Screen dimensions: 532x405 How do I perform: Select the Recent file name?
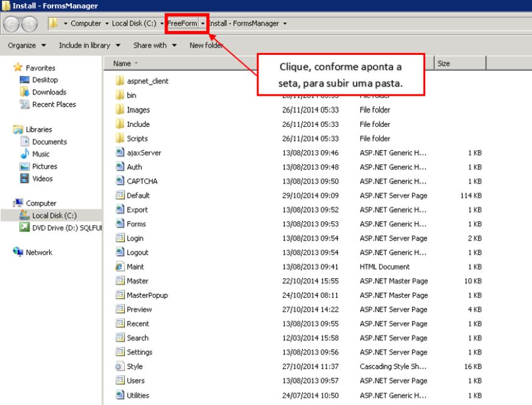(138, 323)
